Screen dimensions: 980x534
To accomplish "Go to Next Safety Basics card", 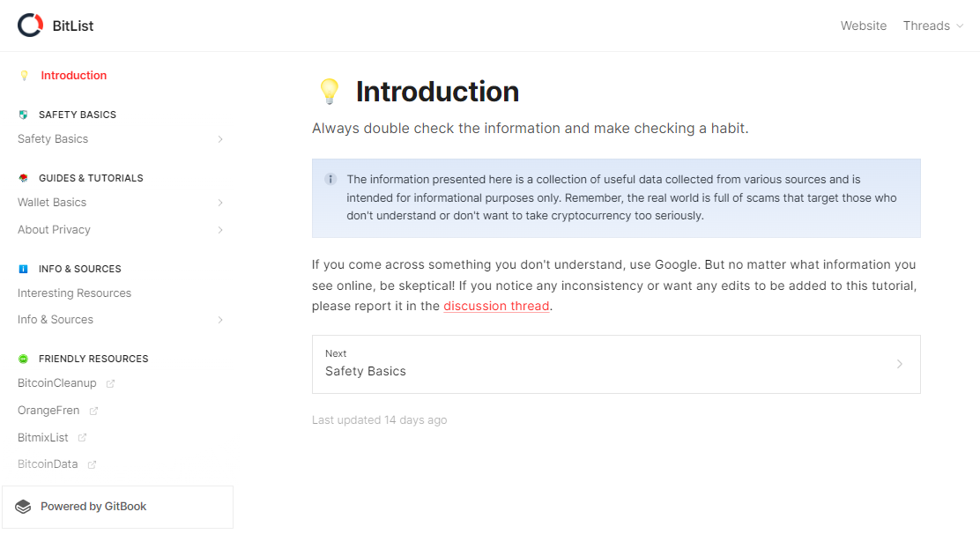I will pos(616,364).
